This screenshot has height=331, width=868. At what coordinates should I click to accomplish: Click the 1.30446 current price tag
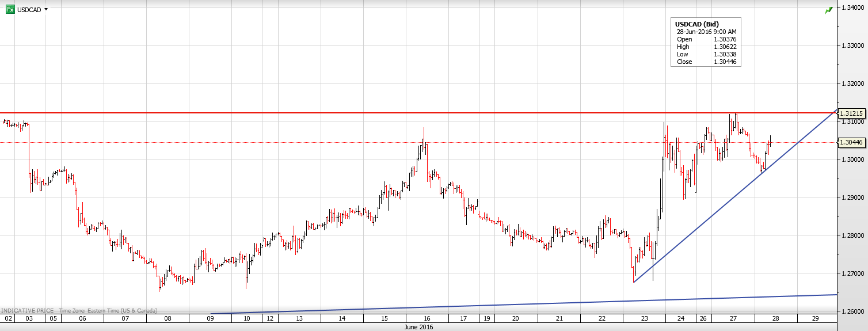click(x=852, y=142)
